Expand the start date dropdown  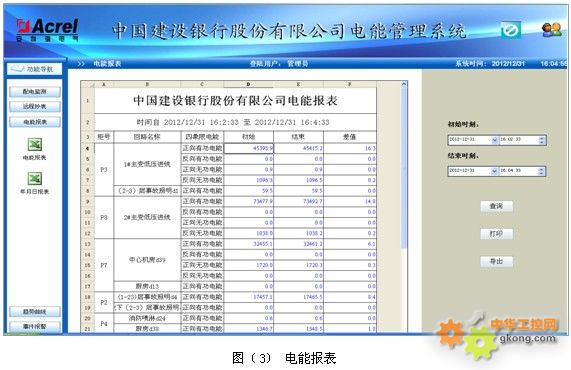coord(495,140)
